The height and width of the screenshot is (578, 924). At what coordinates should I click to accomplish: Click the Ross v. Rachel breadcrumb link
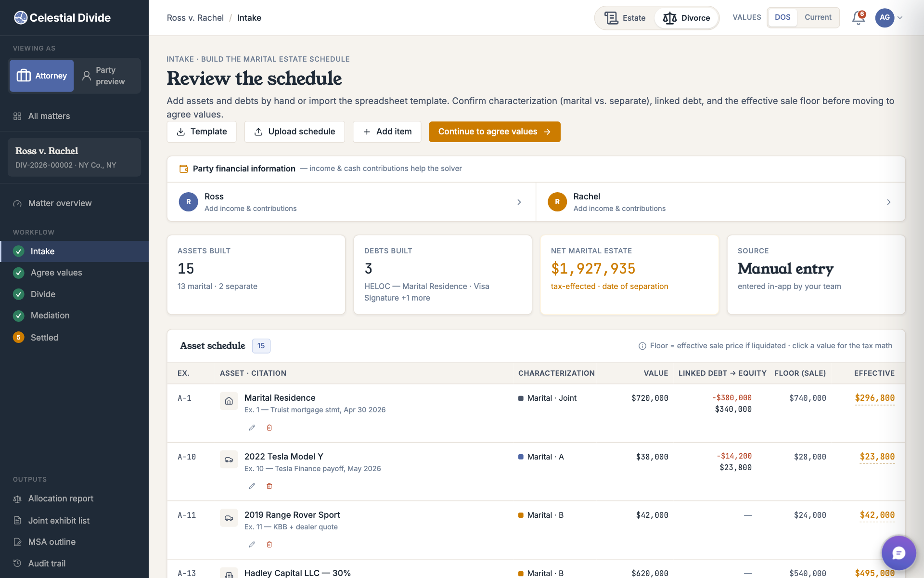pos(195,18)
